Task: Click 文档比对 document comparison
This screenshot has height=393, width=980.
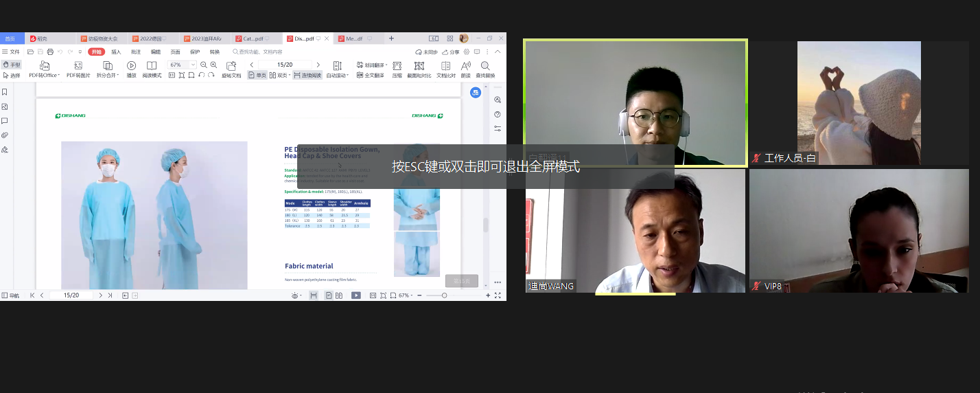Action: [x=446, y=69]
